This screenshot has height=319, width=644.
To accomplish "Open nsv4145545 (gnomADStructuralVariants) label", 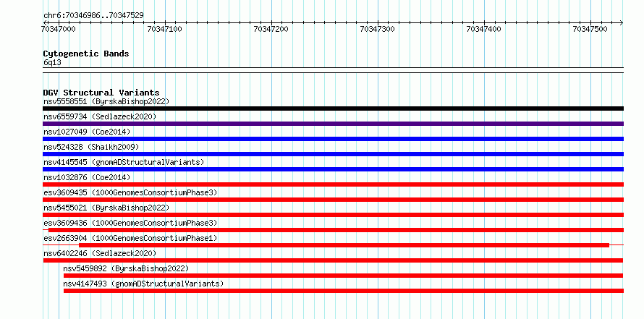I will pyautogui.click(x=124, y=162).
